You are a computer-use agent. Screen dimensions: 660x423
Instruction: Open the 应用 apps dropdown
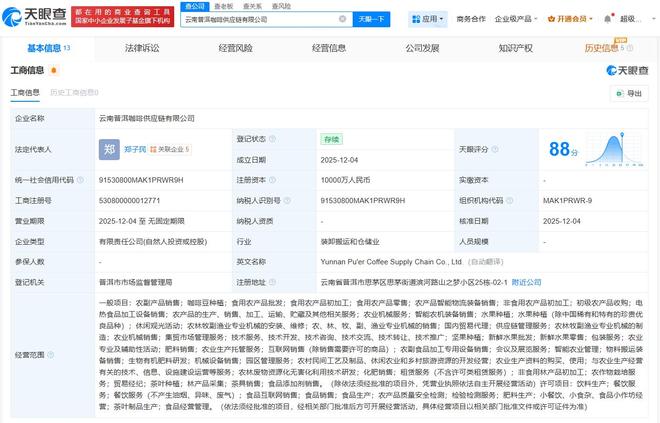(x=427, y=19)
